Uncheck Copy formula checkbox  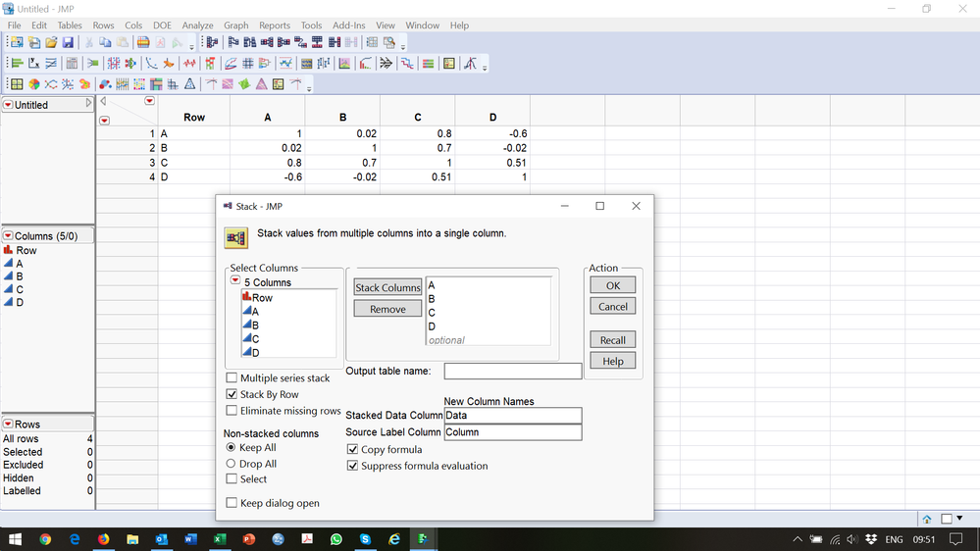pos(352,449)
